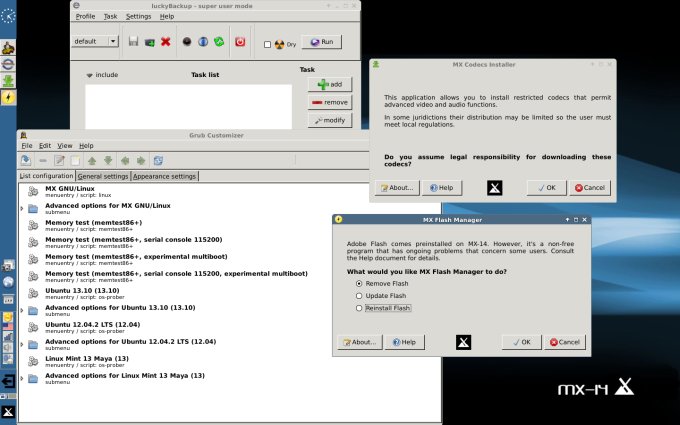Click the green refresh icon in luckyBackup
This screenshot has height=425, width=680.
click(219, 42)
